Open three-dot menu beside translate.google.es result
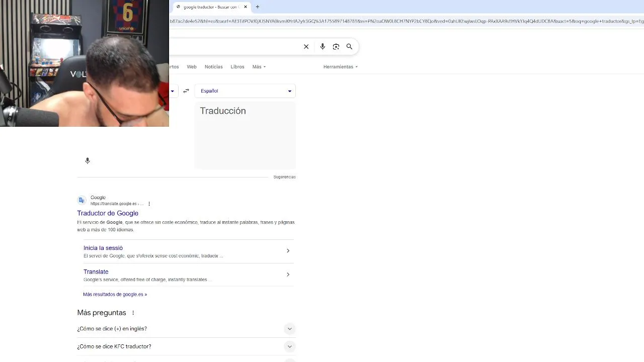The width and height of the screenshot is (644, 362). click(149, 204)
